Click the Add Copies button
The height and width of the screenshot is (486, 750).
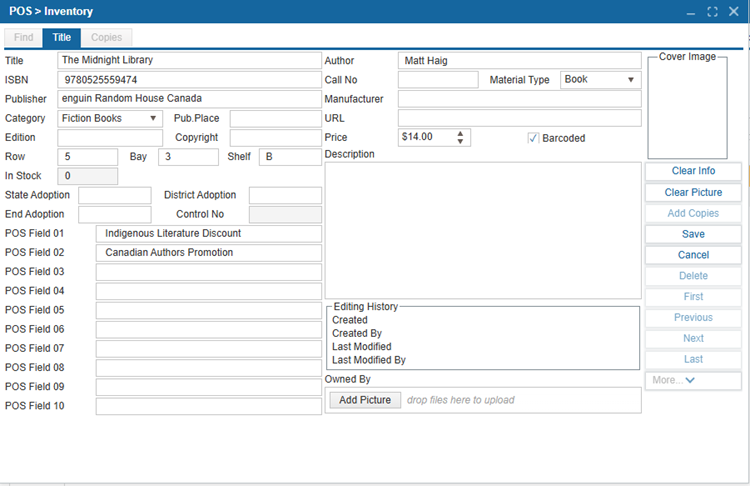coord(693,213)
